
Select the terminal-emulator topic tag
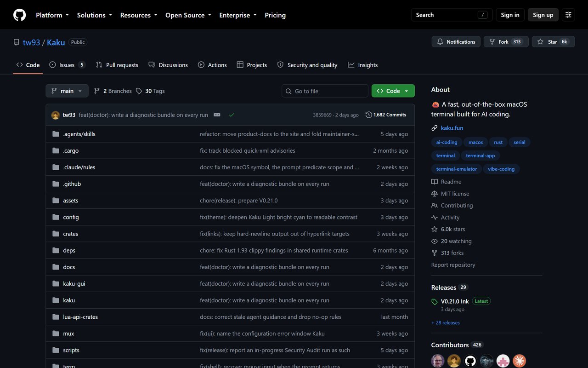tap(457, 169)
